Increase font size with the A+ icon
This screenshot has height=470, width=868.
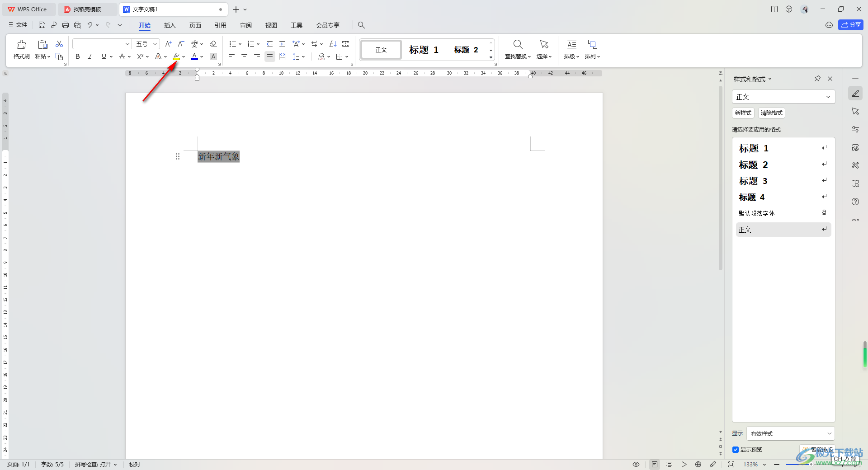[x=168, y=44]
